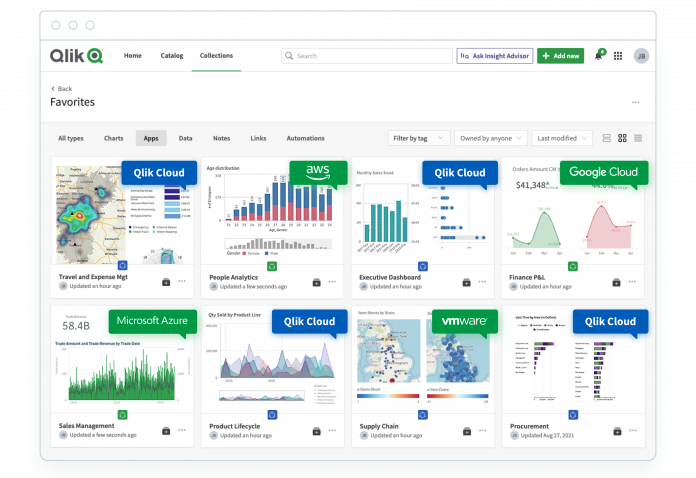Open People Analytics more menu
The image size is (696, 478).
coord(332,282)
